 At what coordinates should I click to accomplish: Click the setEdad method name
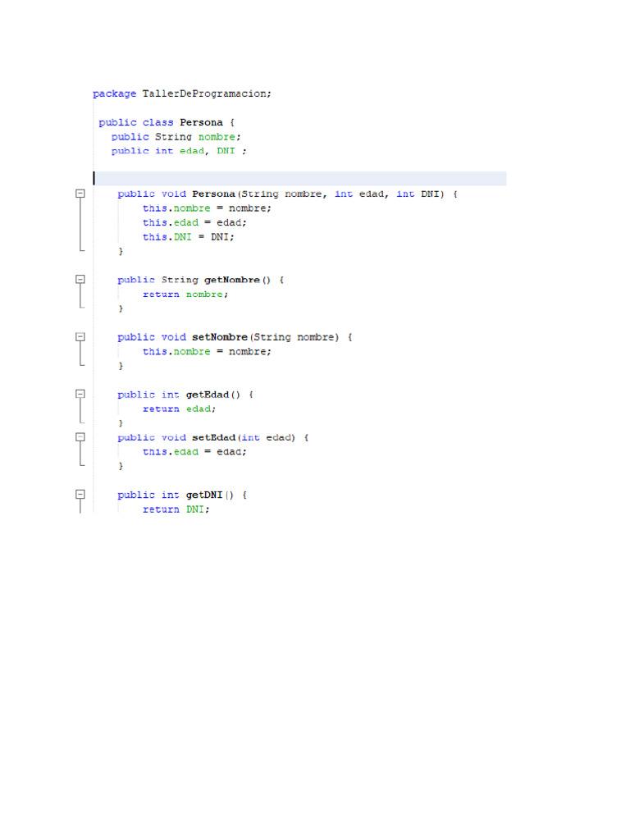[214, 438]
